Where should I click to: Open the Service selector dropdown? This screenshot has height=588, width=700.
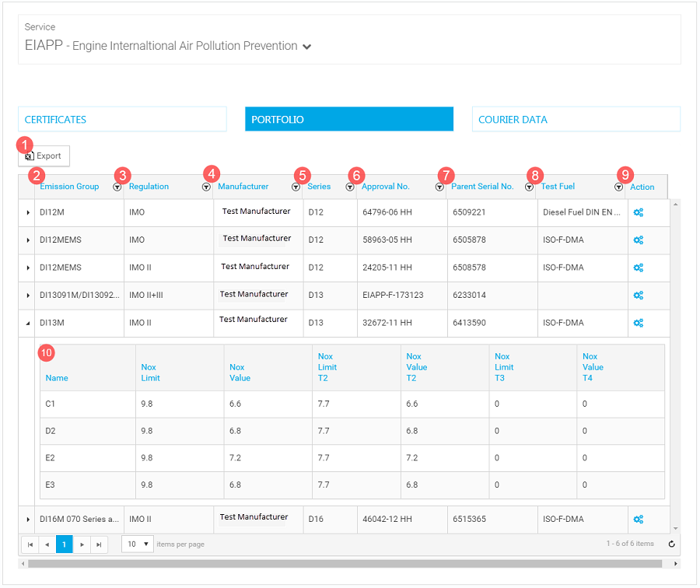(x=306, y=47)
